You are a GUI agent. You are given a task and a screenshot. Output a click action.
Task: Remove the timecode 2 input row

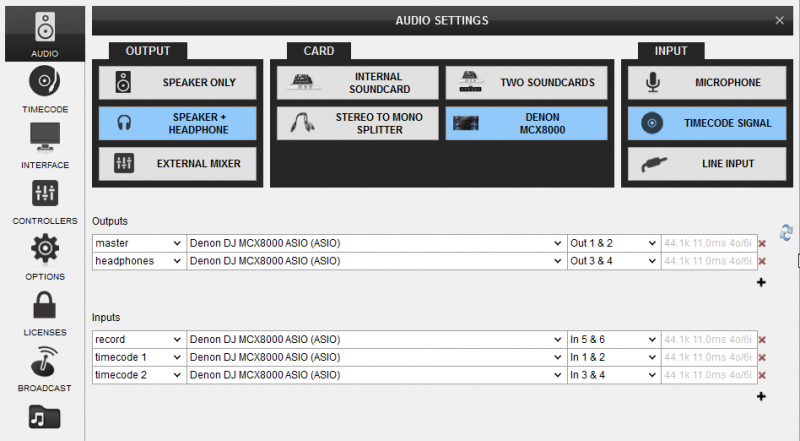pos(762,376)
